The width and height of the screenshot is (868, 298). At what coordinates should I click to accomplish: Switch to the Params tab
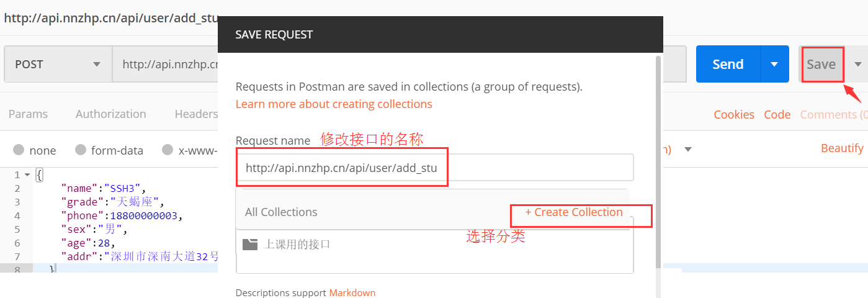point(28,114)
